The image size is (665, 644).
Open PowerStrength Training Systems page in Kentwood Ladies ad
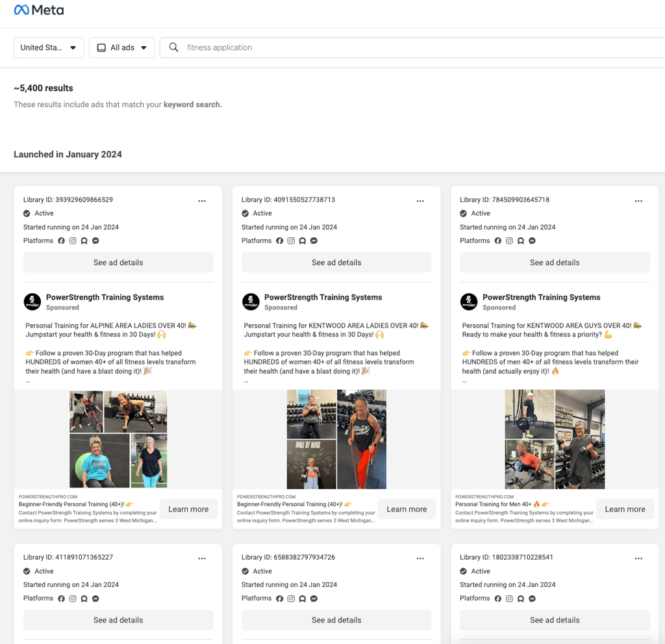pos(323,297)
